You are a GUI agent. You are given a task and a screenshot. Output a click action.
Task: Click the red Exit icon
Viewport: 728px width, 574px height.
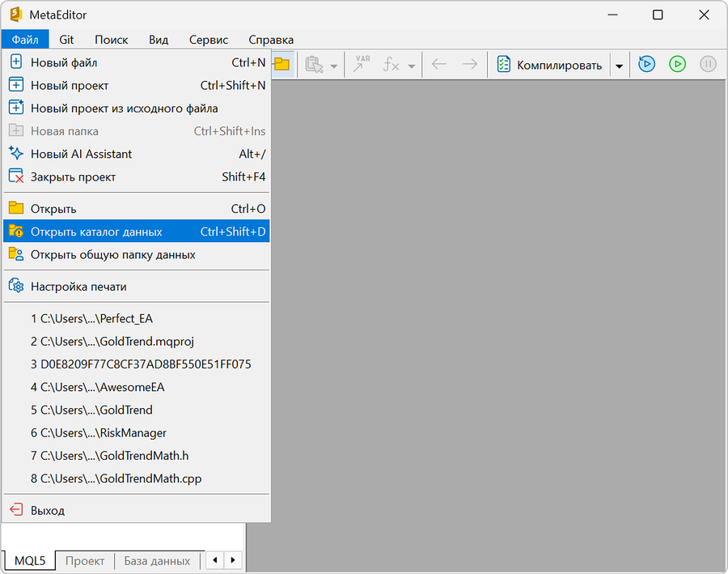tap(16, 509)
